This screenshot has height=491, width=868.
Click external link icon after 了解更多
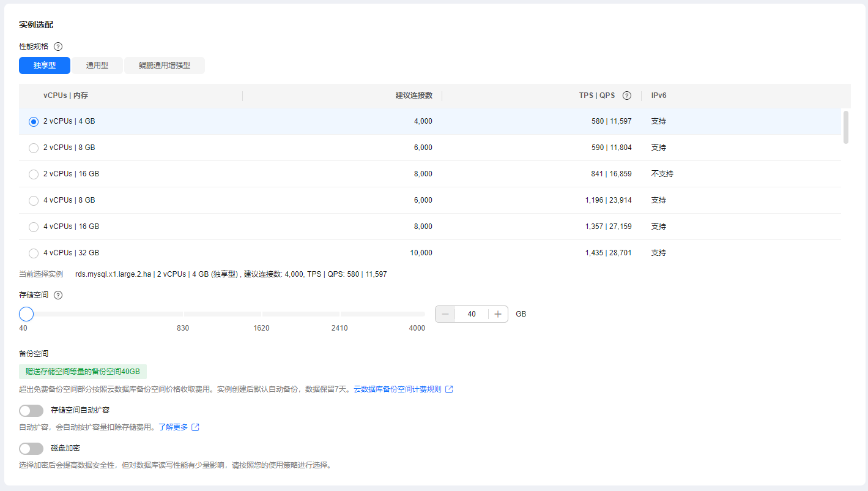[196, 427]
